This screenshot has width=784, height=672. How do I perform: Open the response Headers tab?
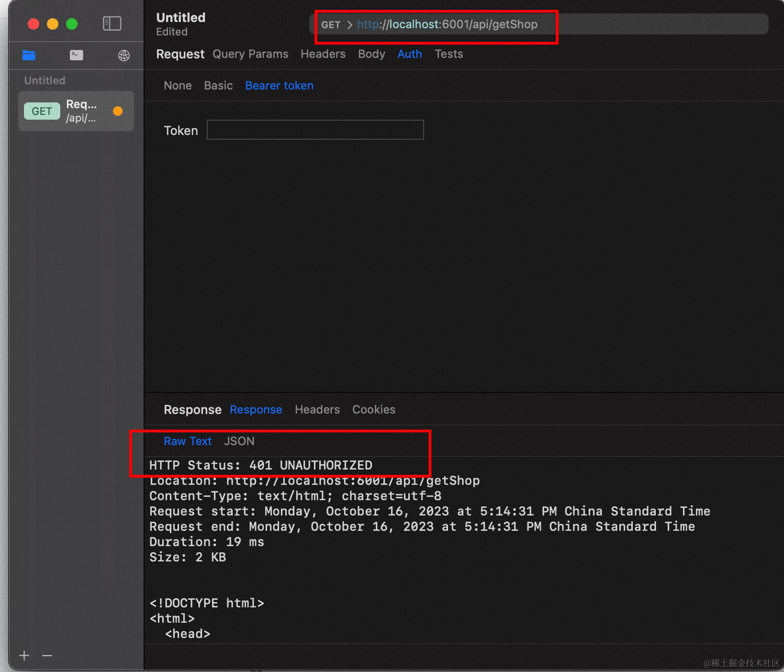coord(317,410)
